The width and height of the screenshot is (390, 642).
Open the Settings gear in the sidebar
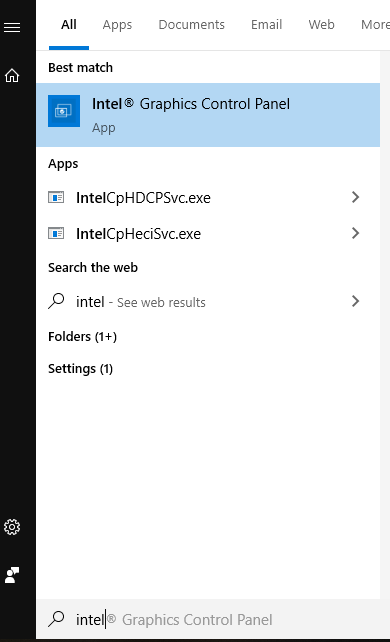(x=12, y=527)
